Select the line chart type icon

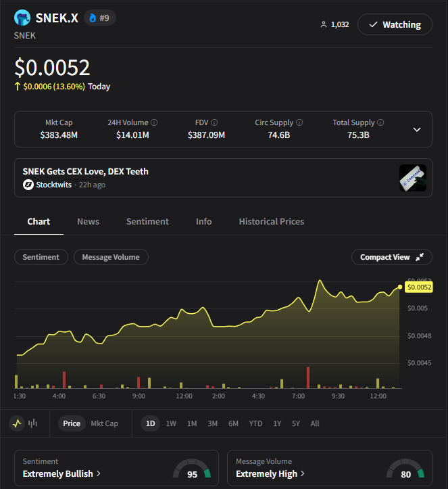tap(17, 423)
